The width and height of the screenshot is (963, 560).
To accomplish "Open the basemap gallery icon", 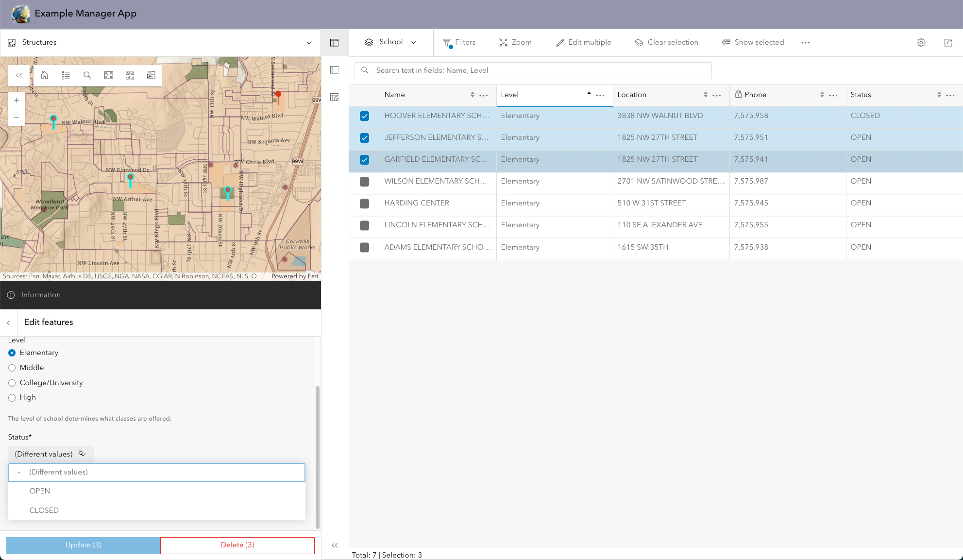I will tap(130, 75).
